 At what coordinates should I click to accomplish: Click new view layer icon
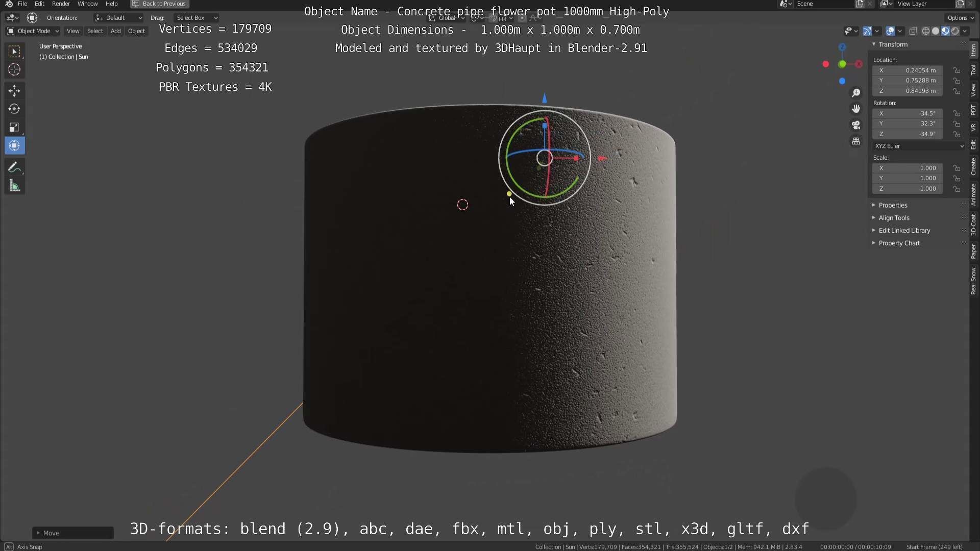pos(960,4)
